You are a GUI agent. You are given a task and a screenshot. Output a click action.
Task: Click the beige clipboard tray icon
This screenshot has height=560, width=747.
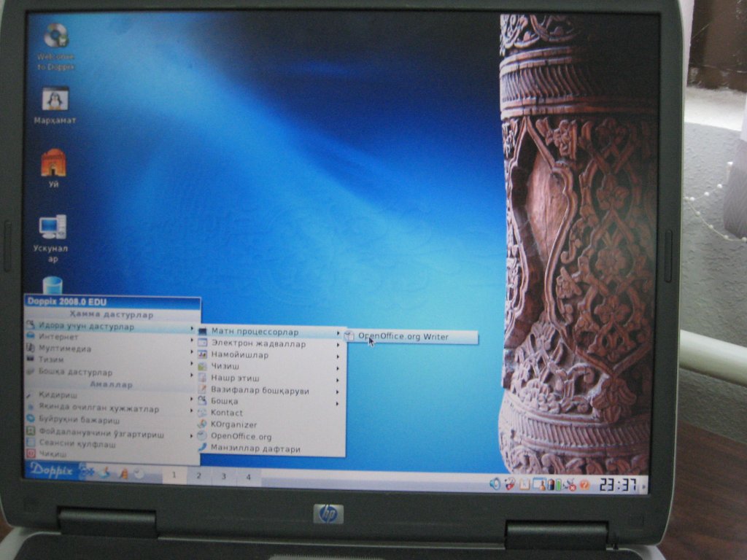(525, 485)
